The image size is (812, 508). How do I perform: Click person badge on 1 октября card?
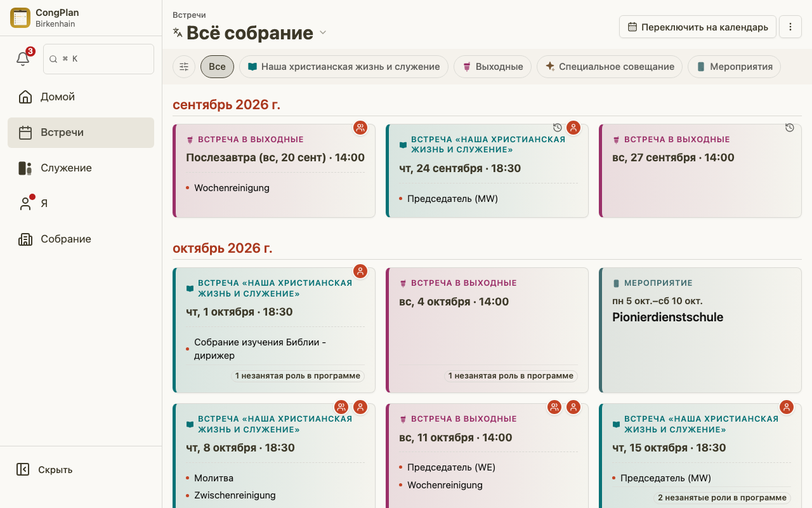pos(360,271)
